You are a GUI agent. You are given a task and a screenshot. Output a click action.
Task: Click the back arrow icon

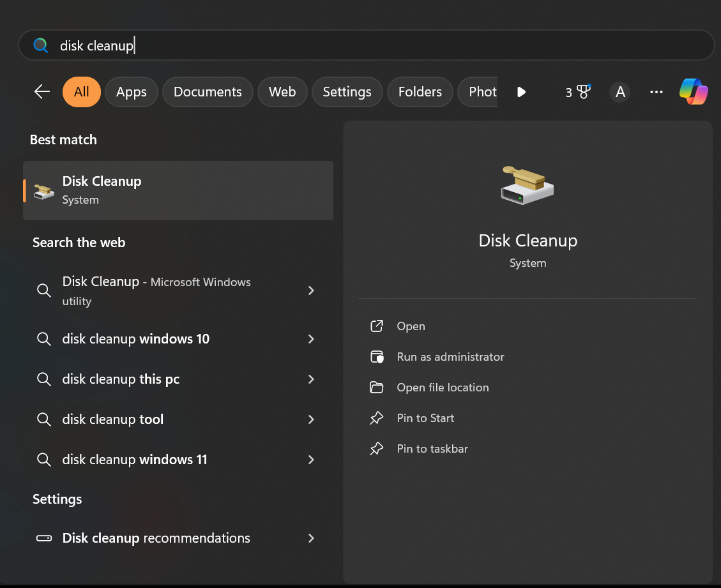42,91
